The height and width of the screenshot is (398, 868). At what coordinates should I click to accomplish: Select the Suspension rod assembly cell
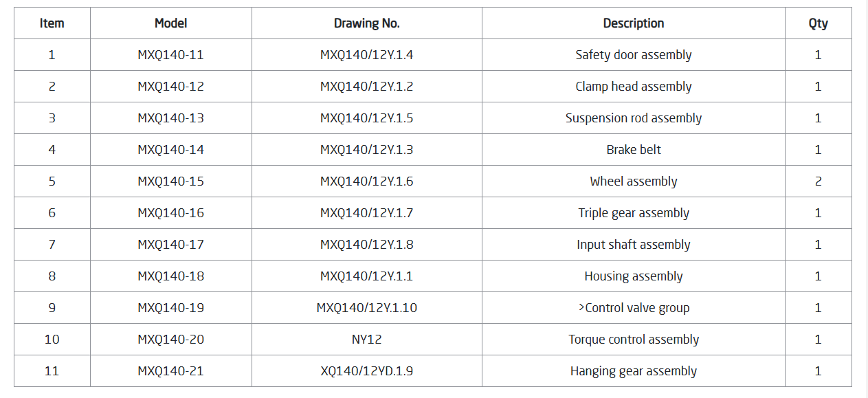click(633, 118)
